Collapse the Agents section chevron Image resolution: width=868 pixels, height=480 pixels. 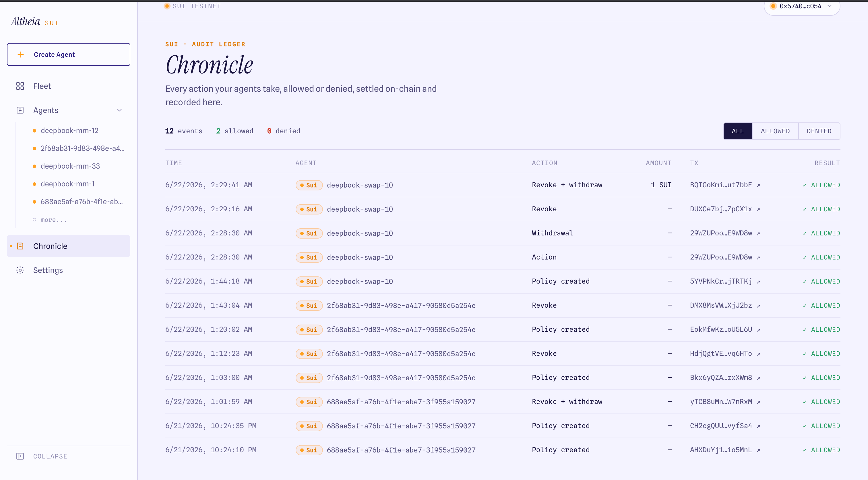[x=119, y=110]
